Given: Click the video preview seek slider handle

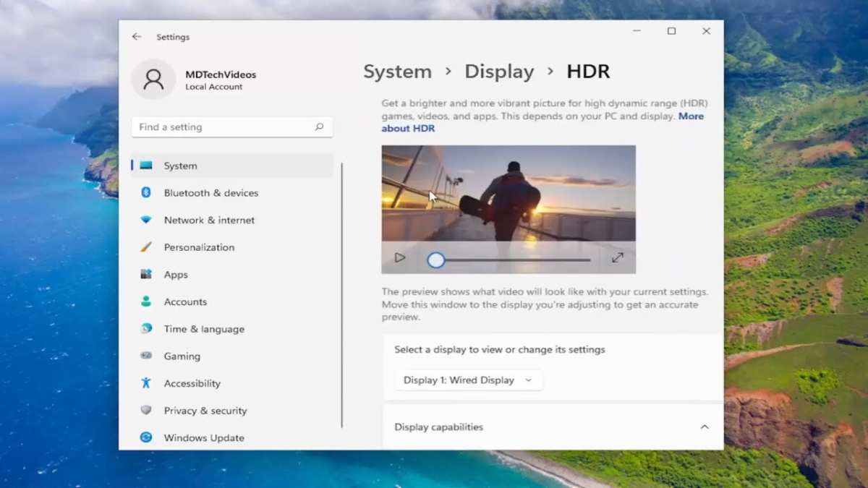Looking at the screenshot, I should point(435,260).
